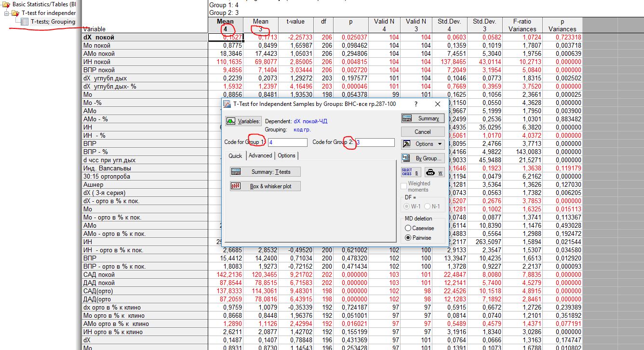
Task: Click the Code for Group 1 field
Action: coord(287,143)
